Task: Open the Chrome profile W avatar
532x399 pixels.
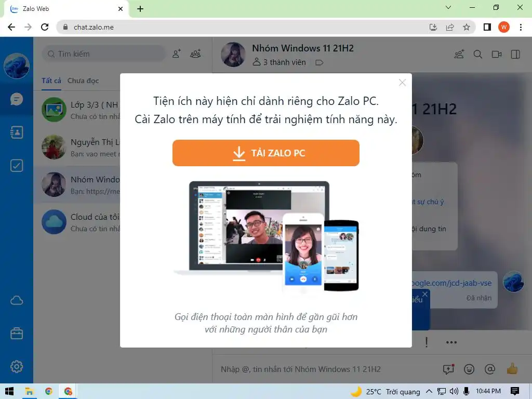Action: [504, 27]
